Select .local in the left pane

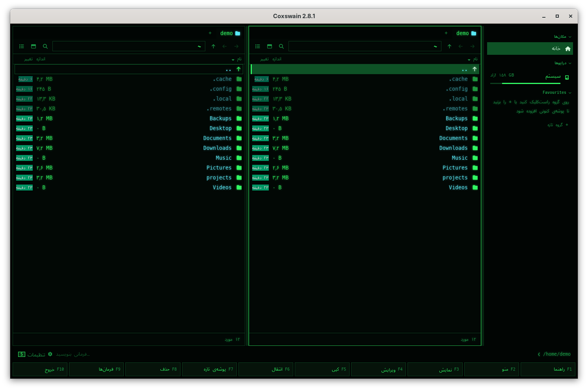point(129,99)
